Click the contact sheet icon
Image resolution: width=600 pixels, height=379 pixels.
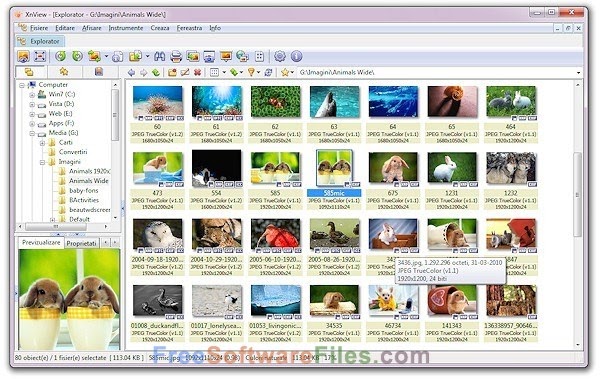pos(259,57)
